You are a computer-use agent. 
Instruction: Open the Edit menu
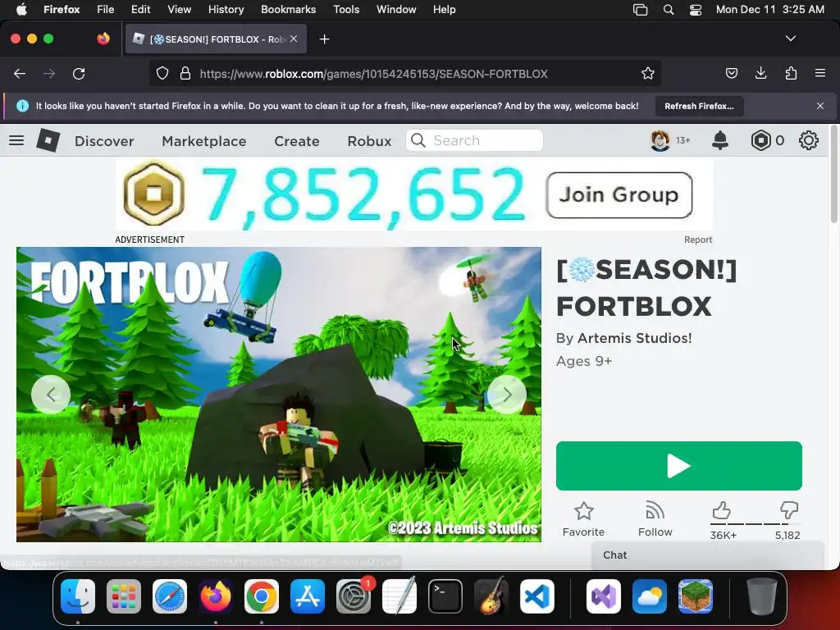(x=140, y=10)
